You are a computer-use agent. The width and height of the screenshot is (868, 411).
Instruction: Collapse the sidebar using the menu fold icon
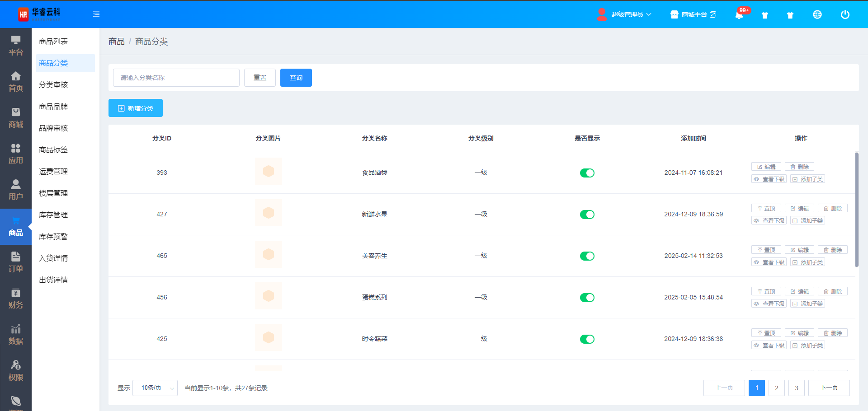[96, 14]
